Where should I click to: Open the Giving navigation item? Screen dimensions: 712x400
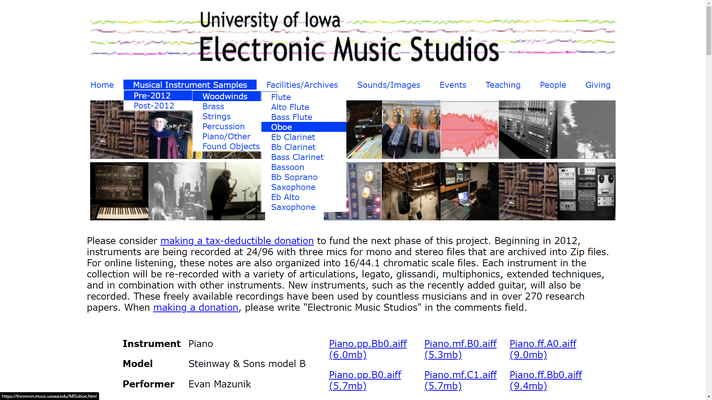[598, 85]
